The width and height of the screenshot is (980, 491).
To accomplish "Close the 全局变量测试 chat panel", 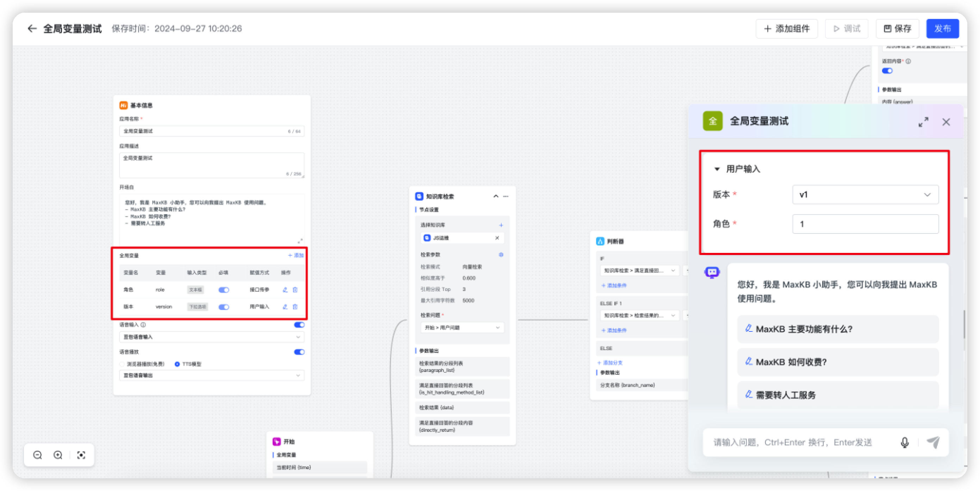I will tap(946, 122).
